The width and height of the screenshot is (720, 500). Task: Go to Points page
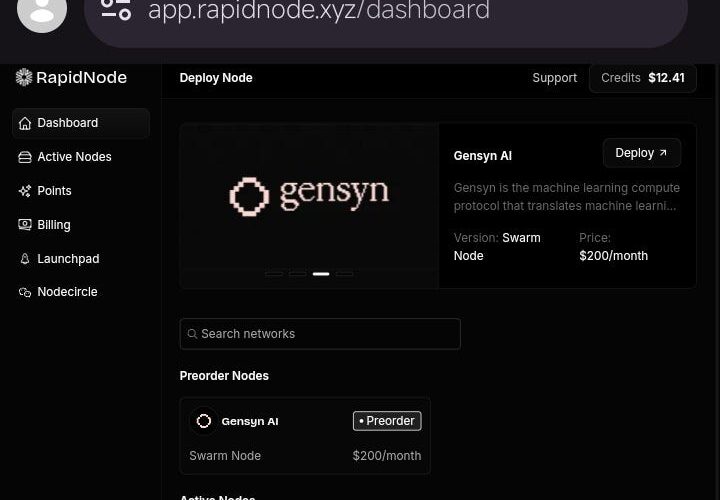81,191
